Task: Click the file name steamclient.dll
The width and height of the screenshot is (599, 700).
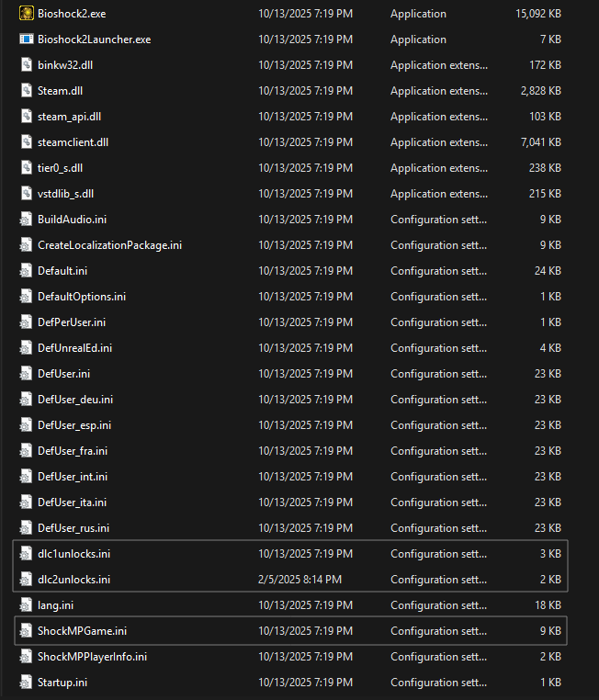Action: (73, 142)
